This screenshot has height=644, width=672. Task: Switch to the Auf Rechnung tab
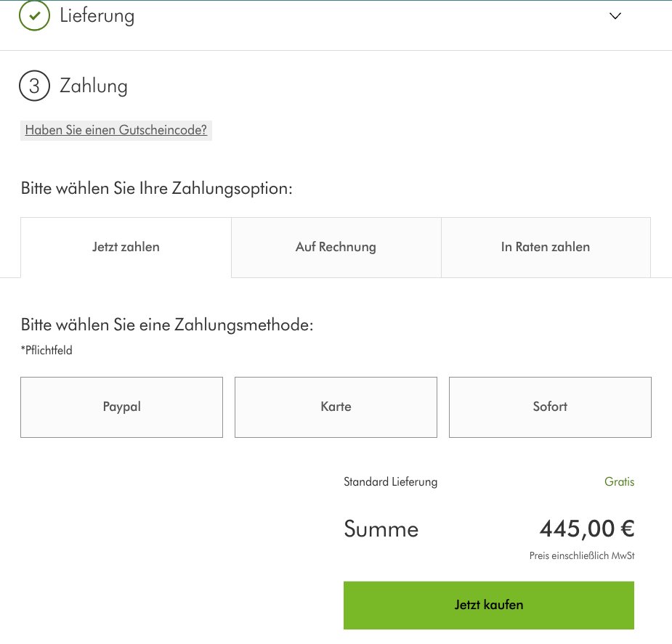tap(336, 247)
